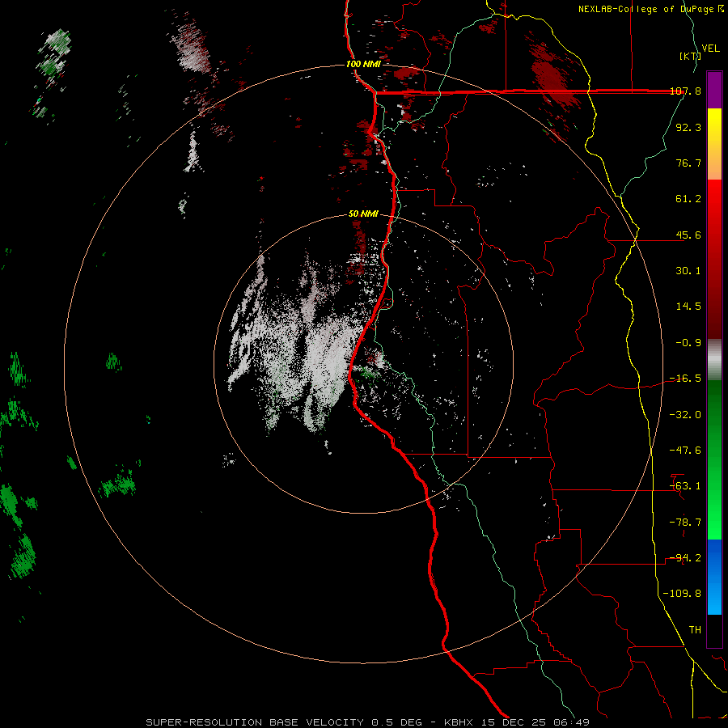Click the 61.2 legend value
Screen dimensions: 728x728
coord(688,199)
